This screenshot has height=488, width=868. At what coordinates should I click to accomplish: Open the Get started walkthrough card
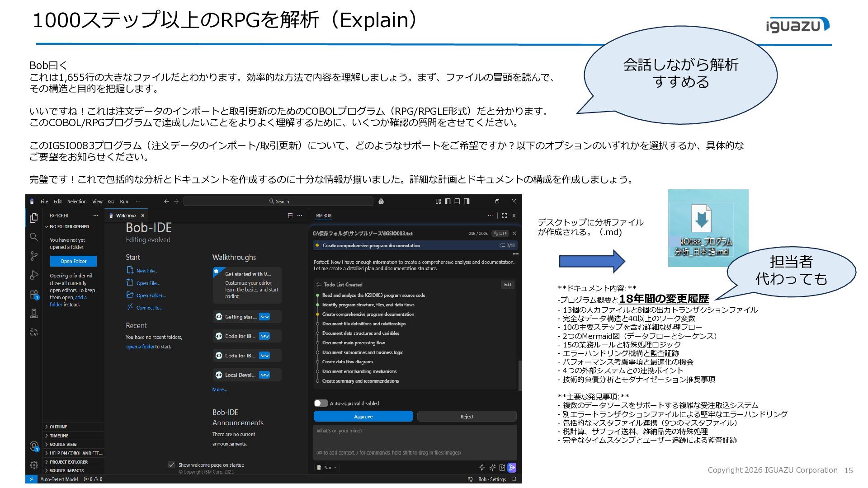point(247,285)
